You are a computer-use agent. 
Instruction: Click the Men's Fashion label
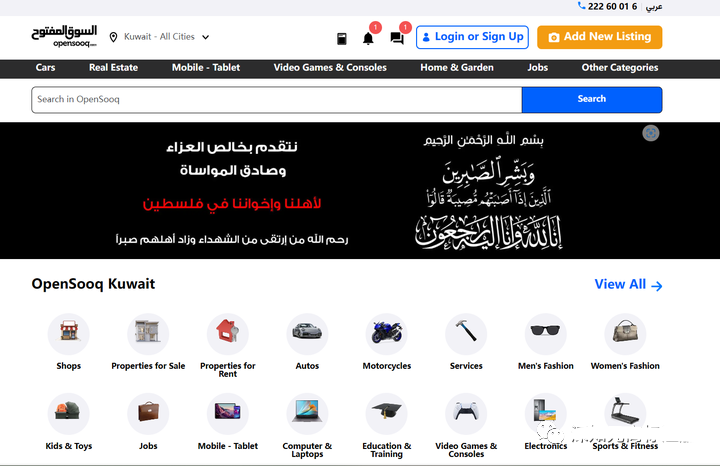pyautogui.click(x=546, y=366)
